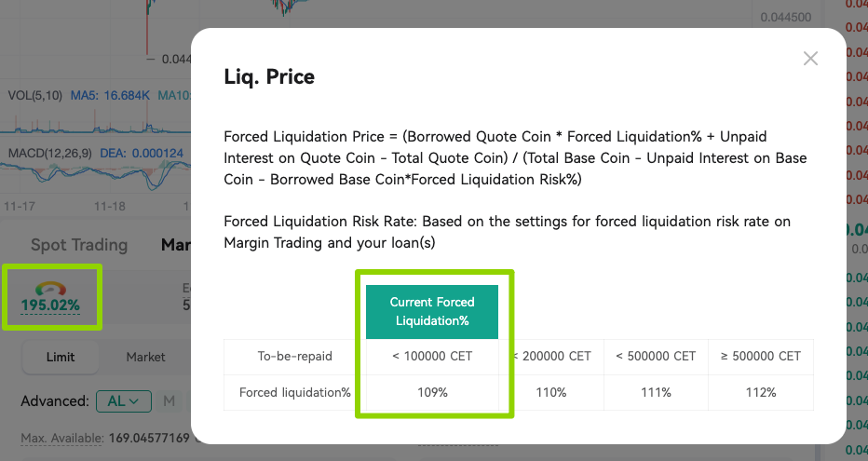Open the AL advanced order dropdown
Screen dimensions: 868x461
[124, 401]
